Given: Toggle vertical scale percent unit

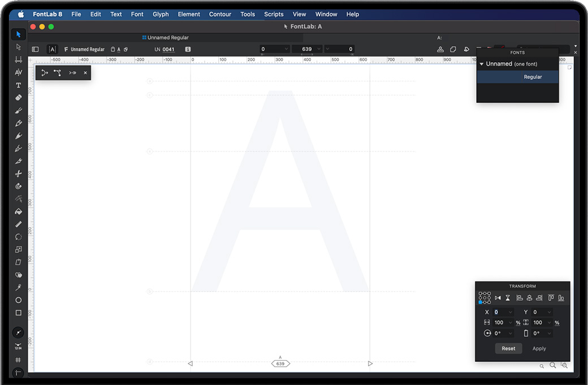Looking at the screenshot, I should click(x=557, y=323).
